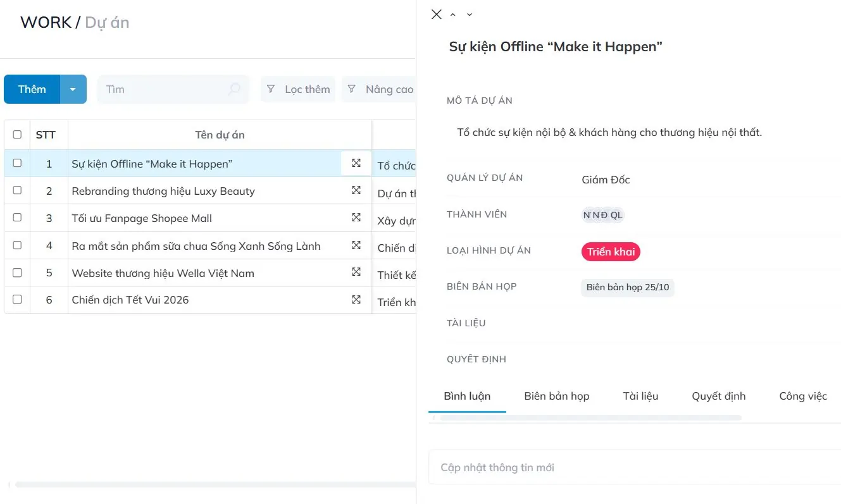Open the "Lọc thêm" filter
The height and width of the screenshot is (504, 841).
pyautogui.click(x=298, y=89)
